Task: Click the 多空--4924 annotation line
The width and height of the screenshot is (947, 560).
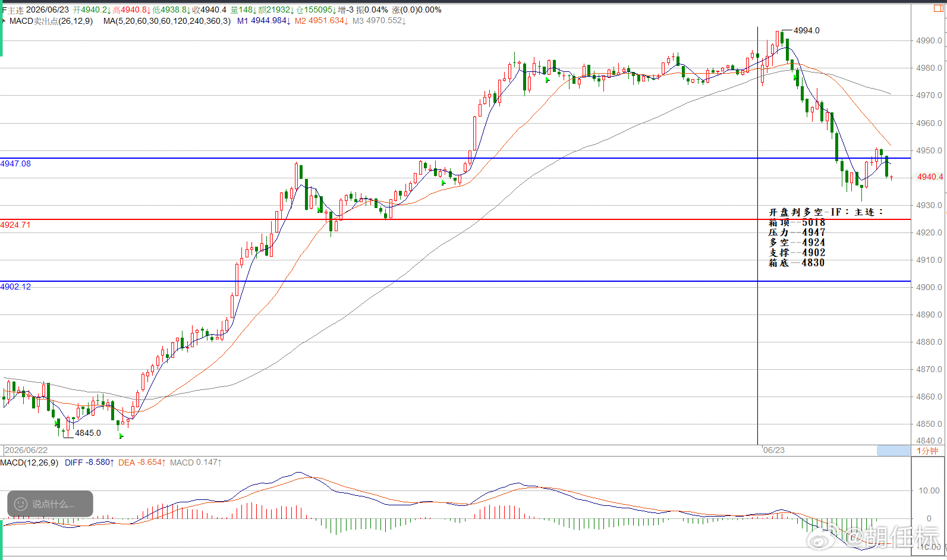Action: point(797,243)
